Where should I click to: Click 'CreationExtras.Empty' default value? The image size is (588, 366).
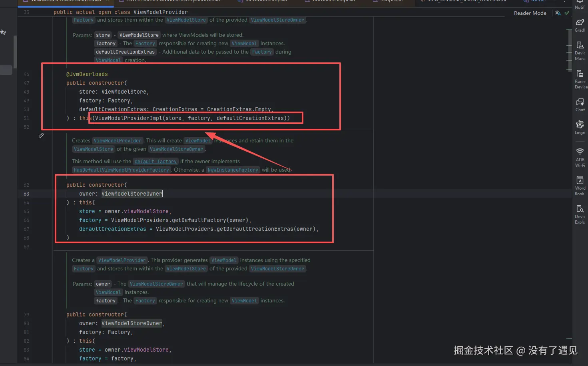pos(239,109)
